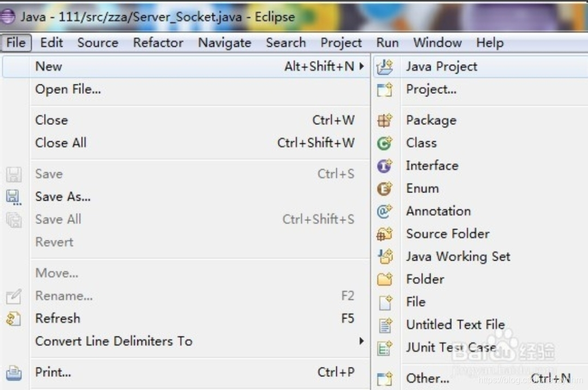Choose Untitled Text File entry
Viewport: 588px width, 390px height.
[481, 325]
